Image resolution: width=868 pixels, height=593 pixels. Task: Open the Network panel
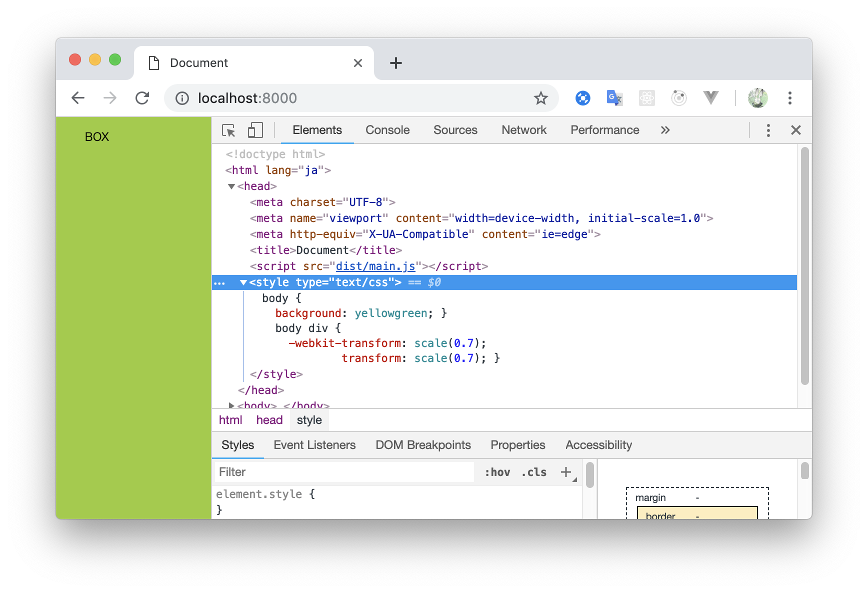click(524, 130)
